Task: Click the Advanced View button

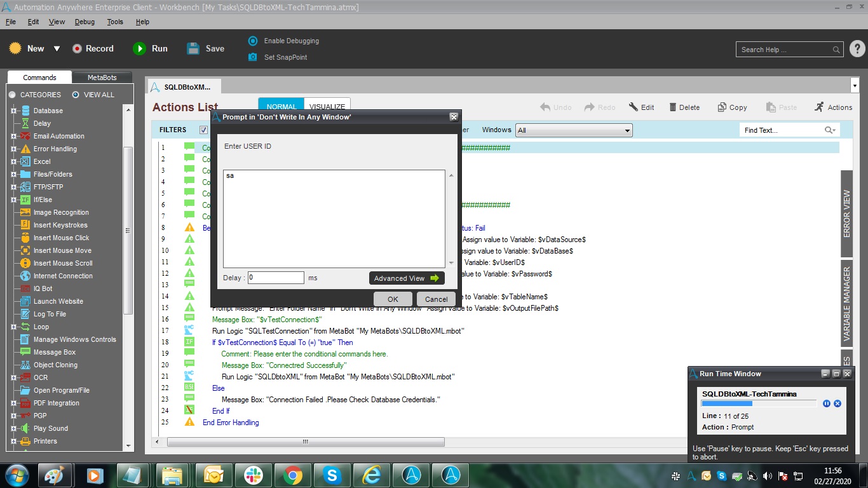Action: click(x=407, y=278)
